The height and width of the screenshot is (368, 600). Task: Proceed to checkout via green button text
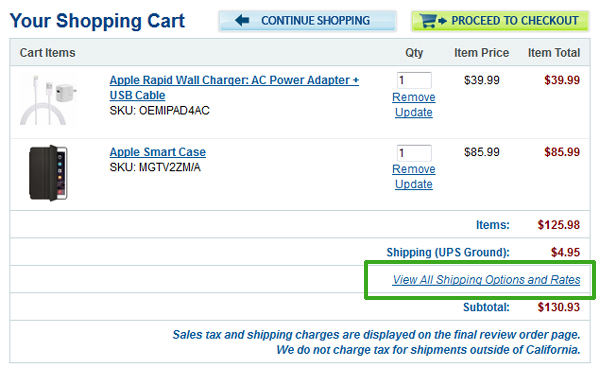tap(515, 21)
